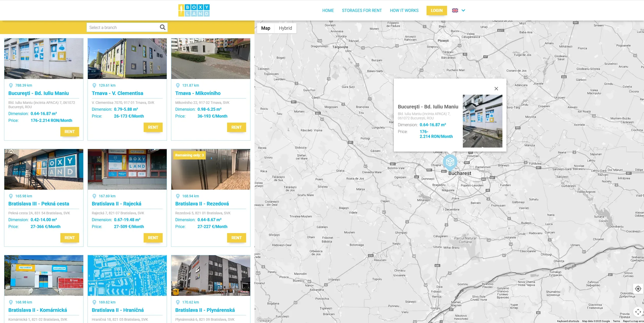Viewport: 644px width, 323px height.
Task: Click the Trnava Mikovíniho building photo
Action: [x=211, y=59]
